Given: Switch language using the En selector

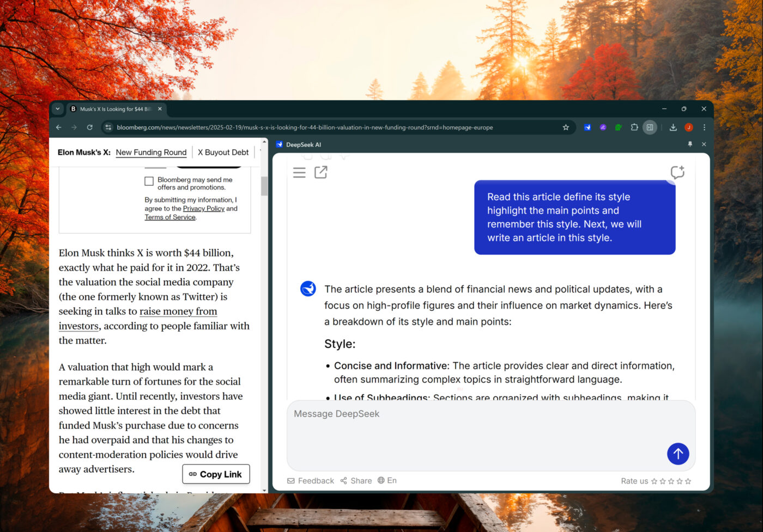Looking at the screenshot, I should point(387,480).
